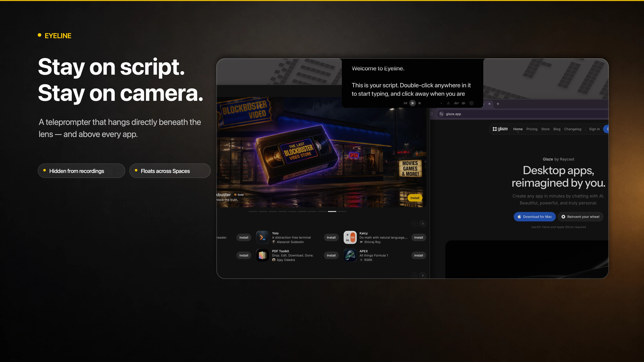644x362 pixels.
Task: Install the PDF Toolkit app
Action: click(331, 255)
